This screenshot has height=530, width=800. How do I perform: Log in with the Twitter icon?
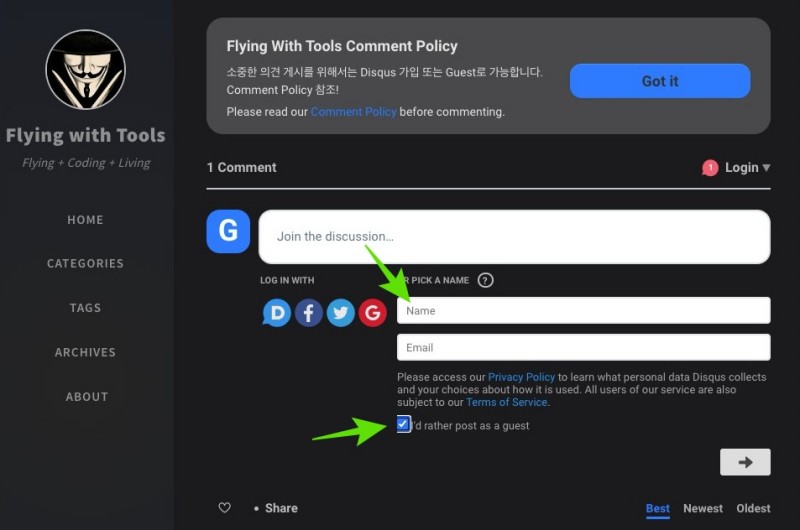341,313
